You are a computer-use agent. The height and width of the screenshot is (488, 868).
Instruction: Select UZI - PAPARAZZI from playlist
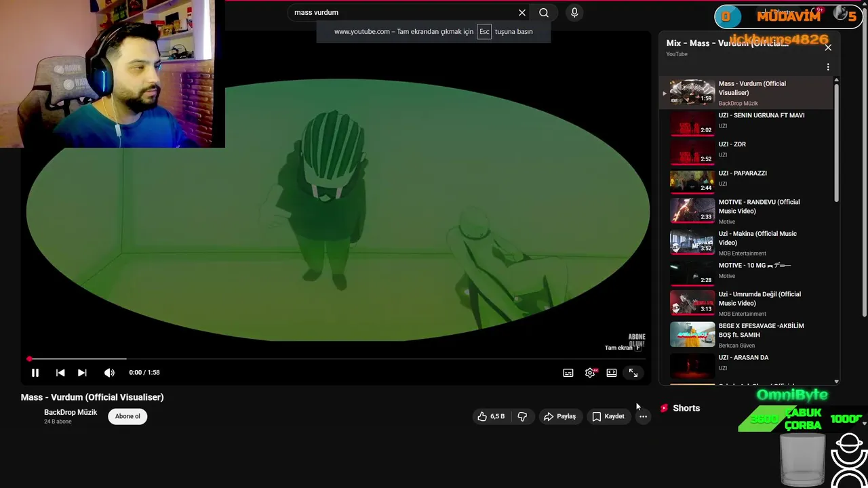tap(746, 181)
